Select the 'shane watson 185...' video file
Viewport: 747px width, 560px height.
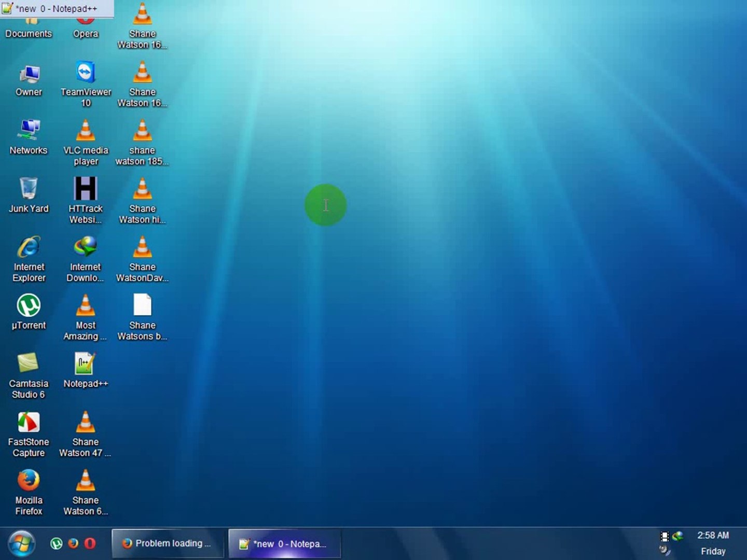[x=142, y=142]
